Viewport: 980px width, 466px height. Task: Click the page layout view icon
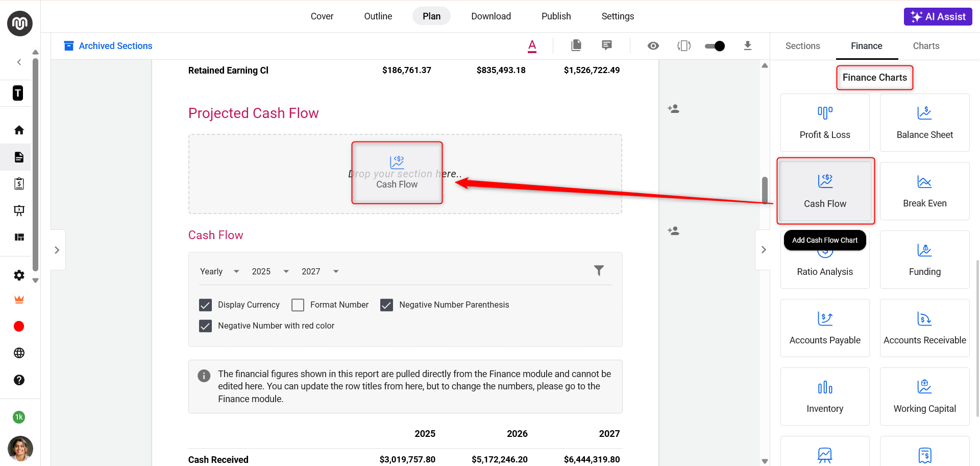point(684,46)
